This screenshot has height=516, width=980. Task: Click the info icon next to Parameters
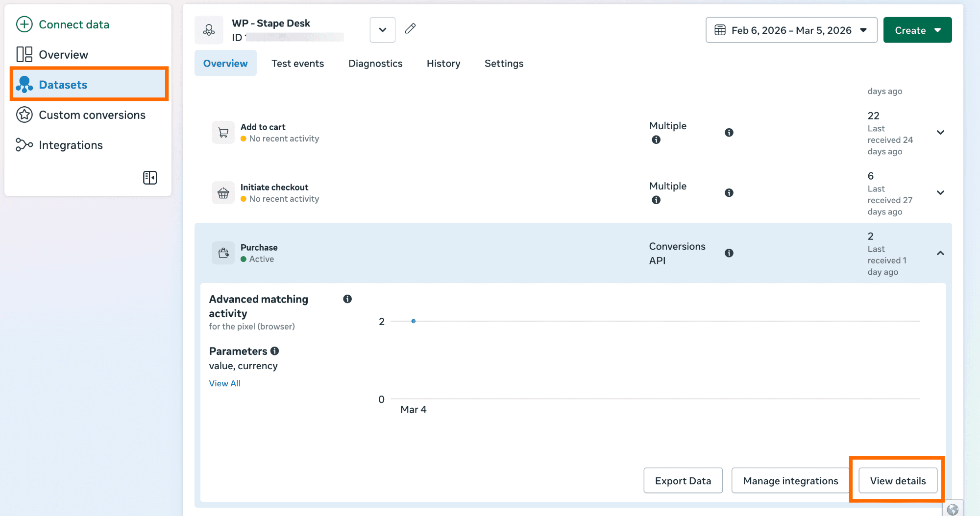(275, 351)
